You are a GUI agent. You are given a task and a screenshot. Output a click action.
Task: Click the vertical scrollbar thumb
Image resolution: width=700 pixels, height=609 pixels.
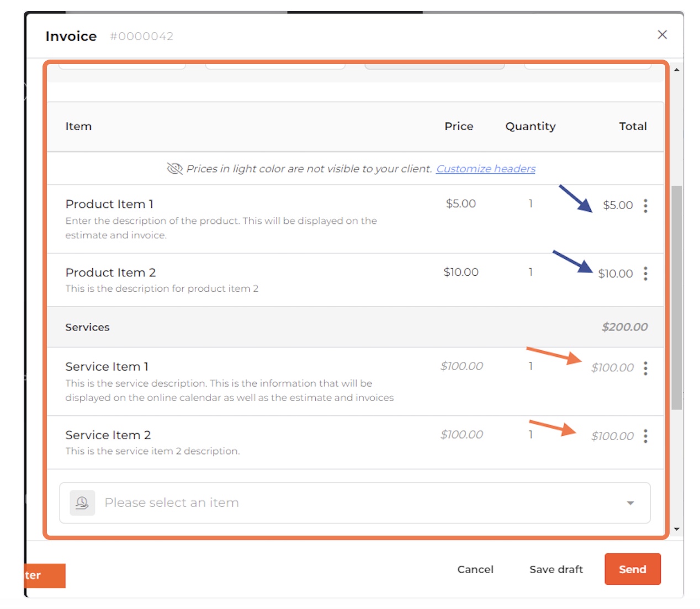[676, 298]
